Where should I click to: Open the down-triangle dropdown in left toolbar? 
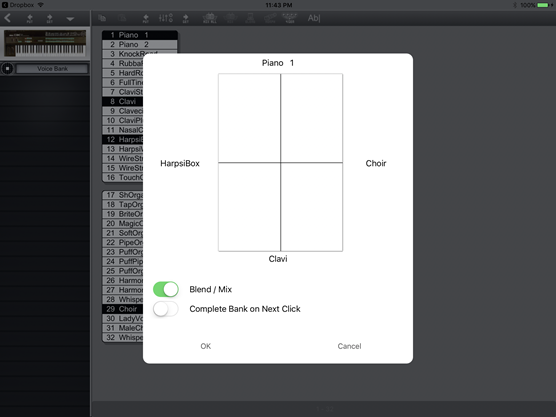click(x=70, y=19)
